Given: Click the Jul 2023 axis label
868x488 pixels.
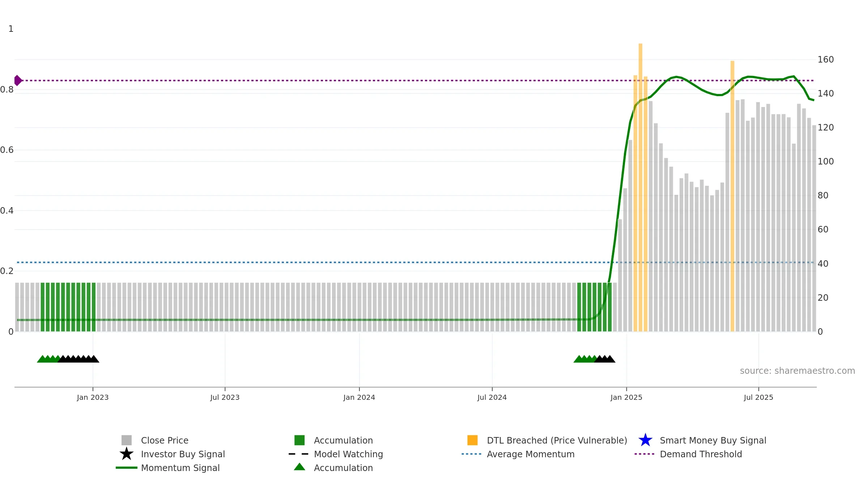Looking at the screenshot, I should 225,398.
